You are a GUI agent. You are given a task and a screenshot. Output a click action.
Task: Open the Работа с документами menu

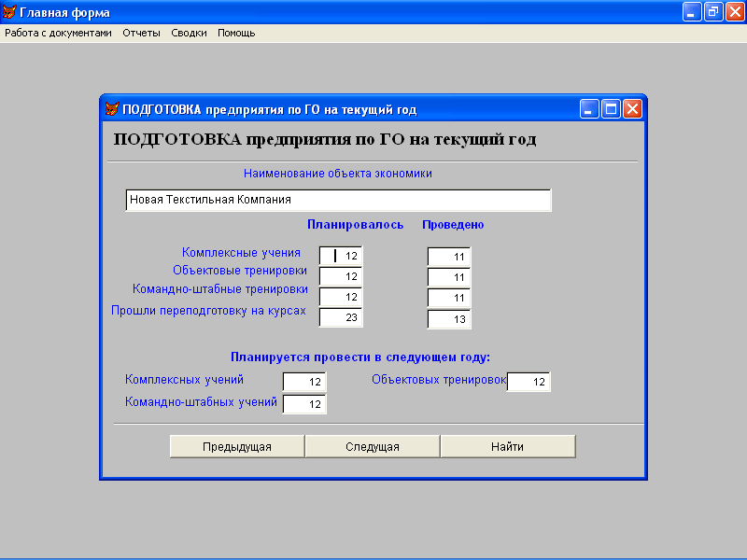[x=58, y=33]
